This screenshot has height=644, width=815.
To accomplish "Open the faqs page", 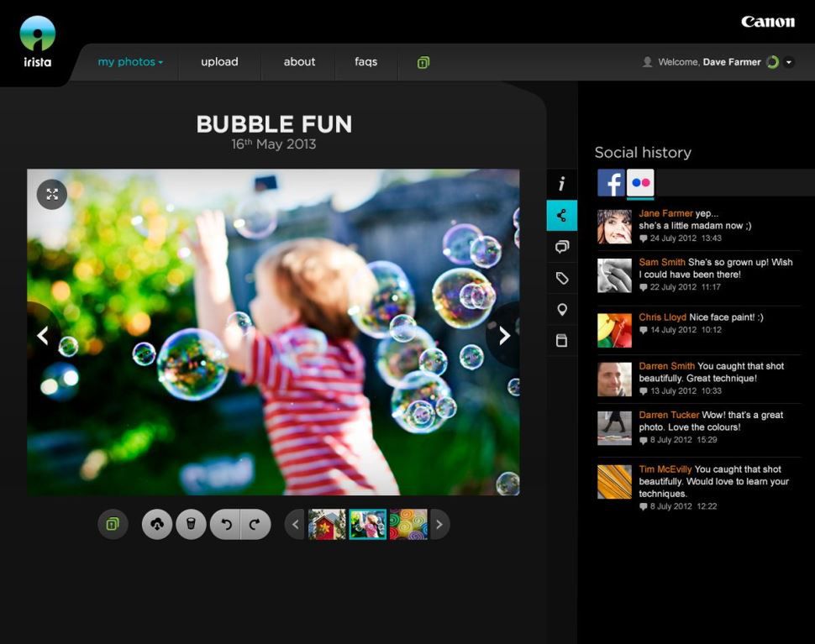I will point(366,62).
